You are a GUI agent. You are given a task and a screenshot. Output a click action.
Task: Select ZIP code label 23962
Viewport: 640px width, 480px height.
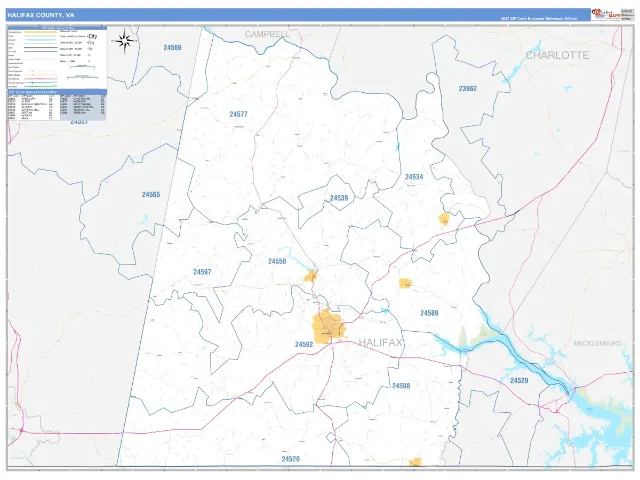[x=467, y=89]
